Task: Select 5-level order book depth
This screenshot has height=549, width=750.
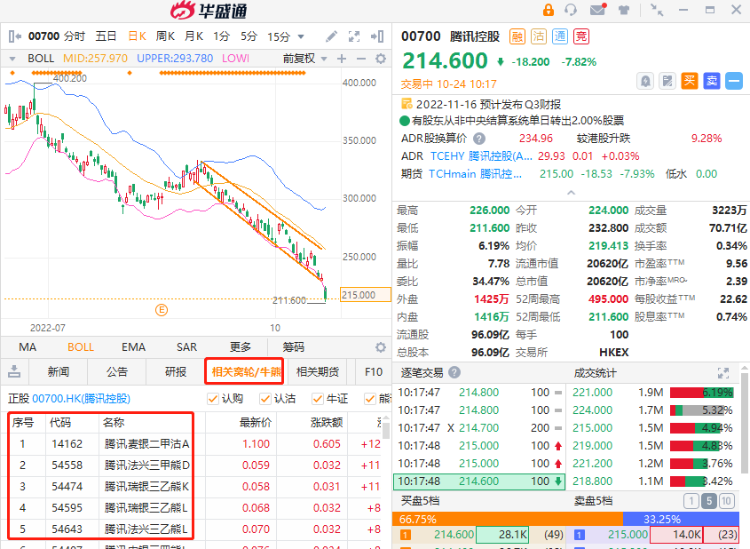Action: click(x=708, y=501)
